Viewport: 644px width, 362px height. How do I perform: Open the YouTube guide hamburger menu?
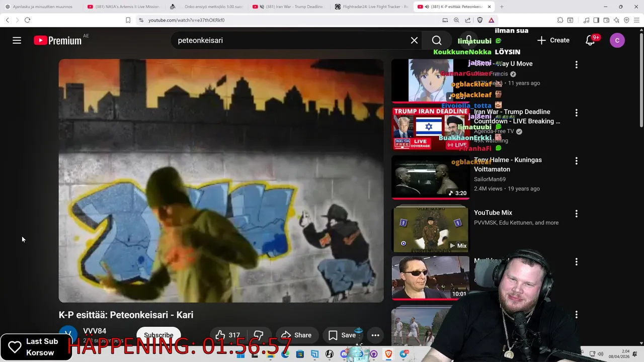tap(17, 40)
